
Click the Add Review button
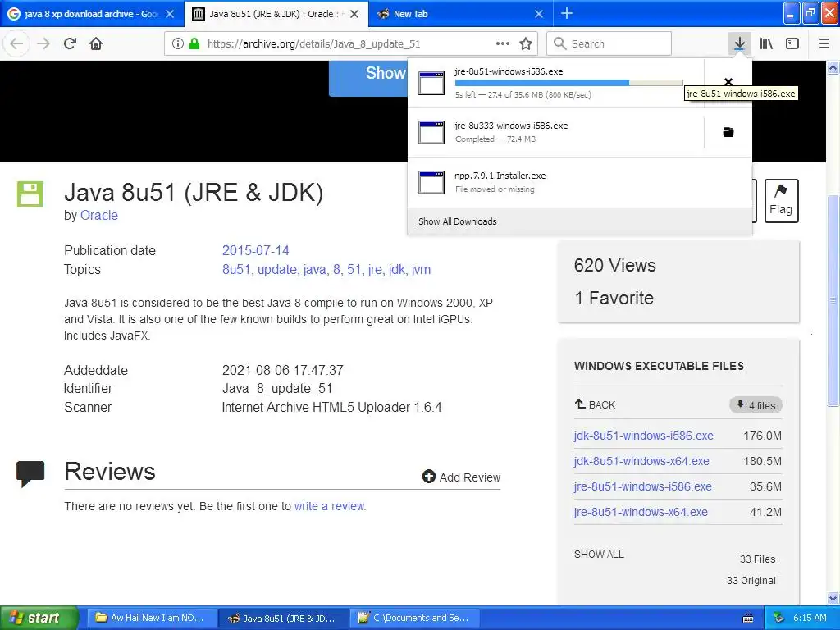point(461,477)
